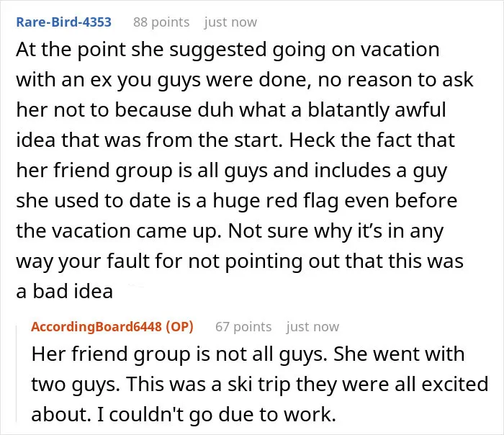Click the 88 points score
This screenshot has width=504, height=435.
(161, 22)
